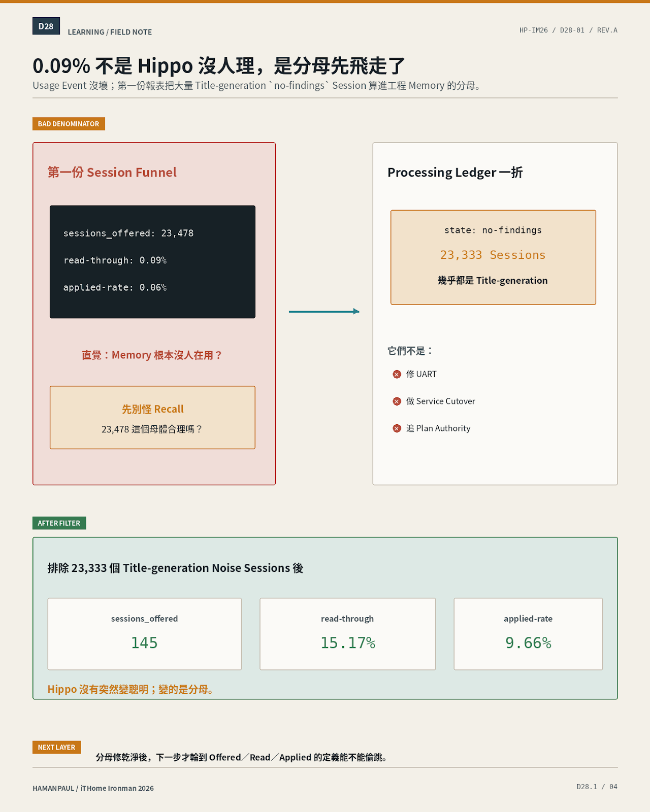This screenshot has height=812, width=650.
Task: Click the read-through label in the metric card
Action: 347,619
